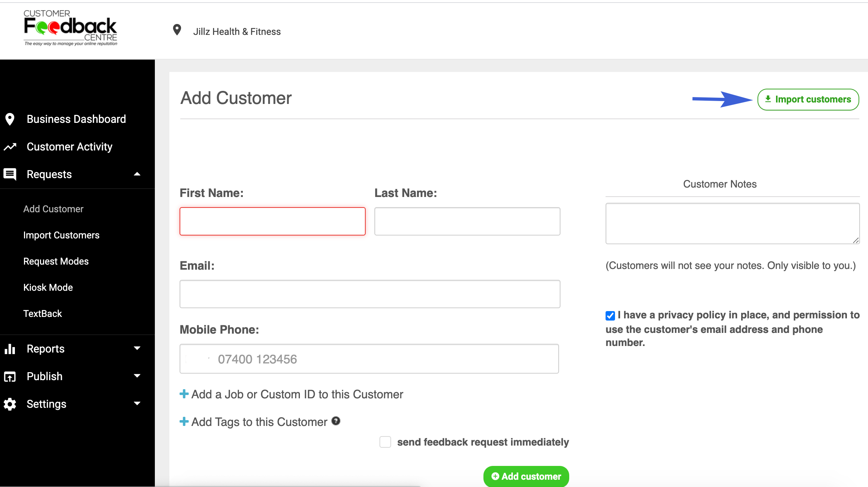Click the Business Dashboard icon
The image size is (868, 487).
(10, 118)
